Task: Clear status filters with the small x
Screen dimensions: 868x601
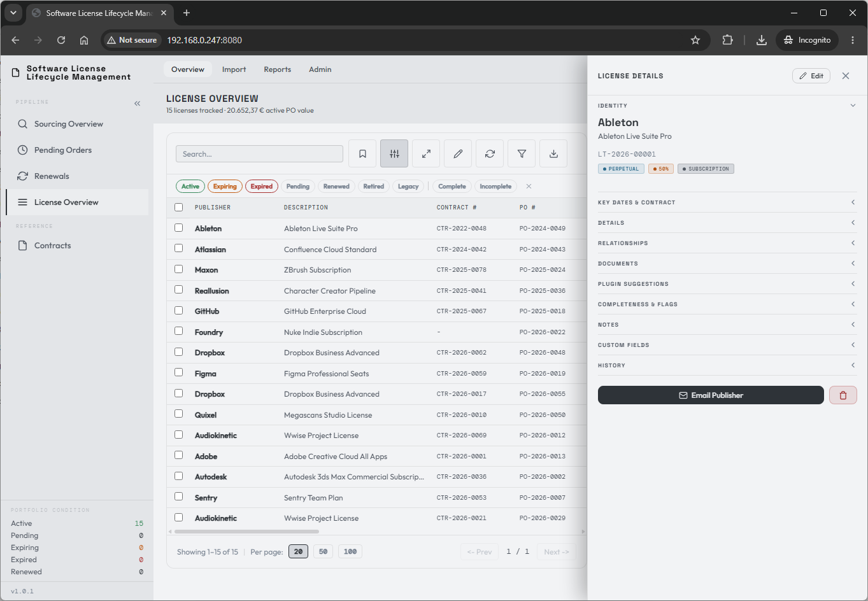Action: tap(529, 187)
